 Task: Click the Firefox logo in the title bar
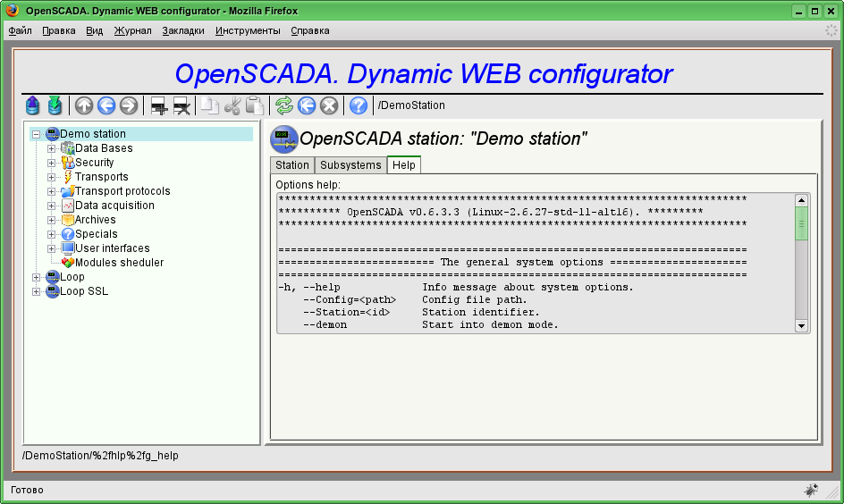(x=13, y=10)
